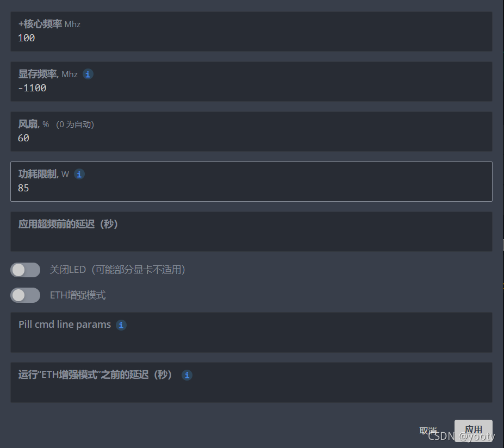This screenshot has height=448, width=504.
Task: Click the 关闭LED（可能部分显卡不适用）label text
Action: 117,270
